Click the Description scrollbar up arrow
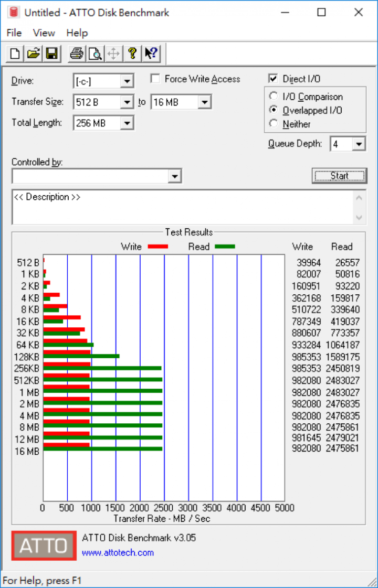This screenshot has height=588, width=378. pyautogui.click(x=359, y=198)
